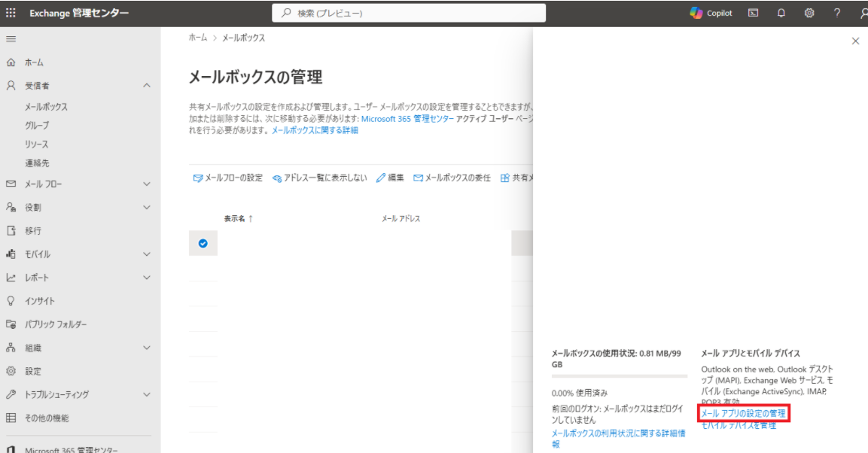Image resolution: width=868 pixels, height=453 pixels.
Task: Open the account profile icon in header
Action: [863, 13]
